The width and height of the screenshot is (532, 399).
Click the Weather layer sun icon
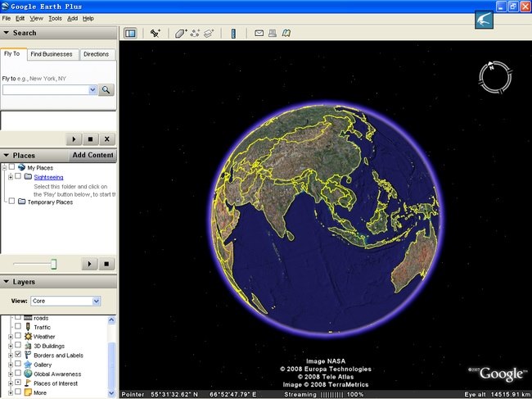[28, 337]
